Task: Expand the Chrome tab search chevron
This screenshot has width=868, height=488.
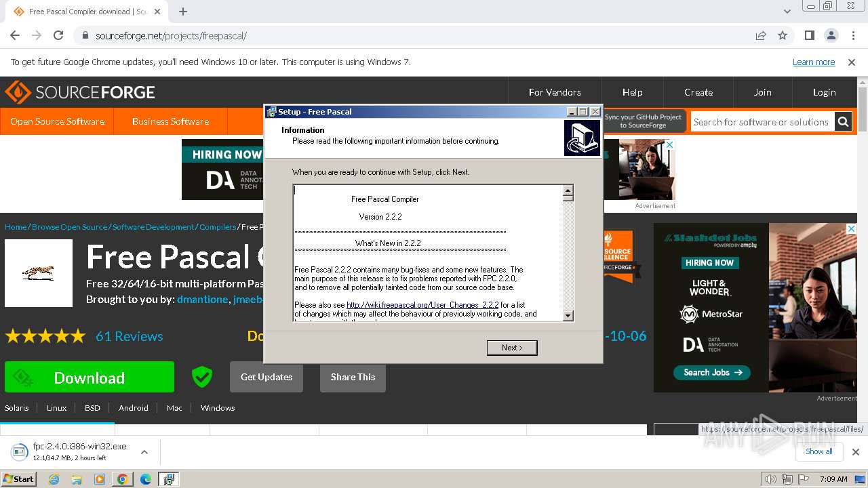Action: (787, 12)
